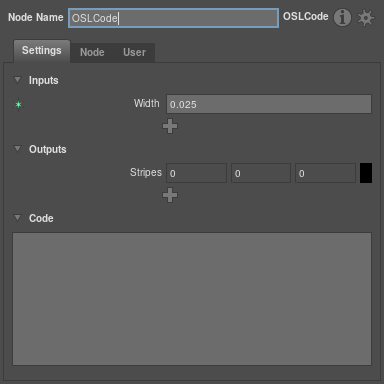Screen dimensions: 384x384
Task: Click the first Stripes value field
Action: point(197,173)
